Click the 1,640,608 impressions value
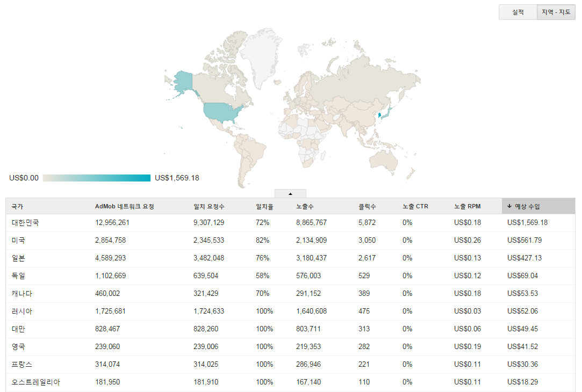 coord(311,312)
